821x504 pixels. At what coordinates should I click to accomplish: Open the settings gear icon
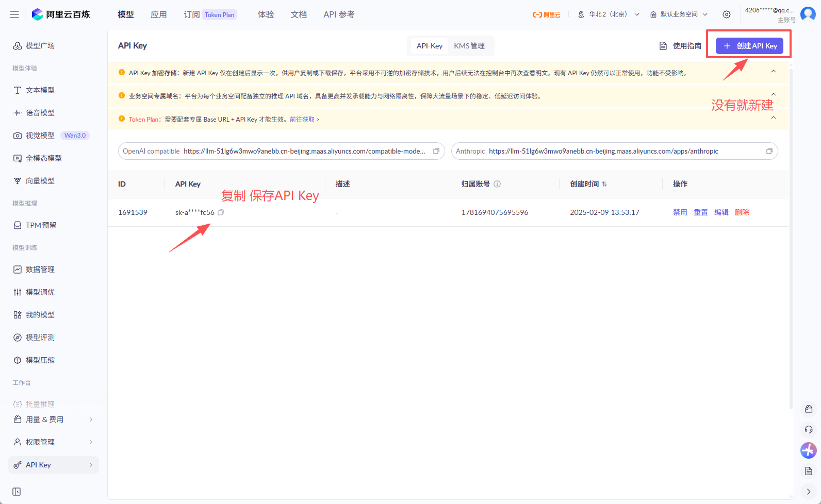pos(727,14)
